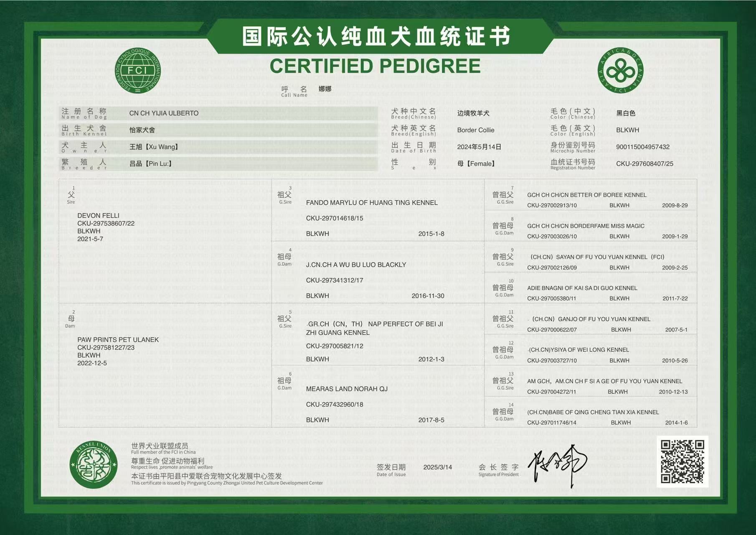Click the QR code in the corner
The image size is (756, 535).
(x=682, y=461)
